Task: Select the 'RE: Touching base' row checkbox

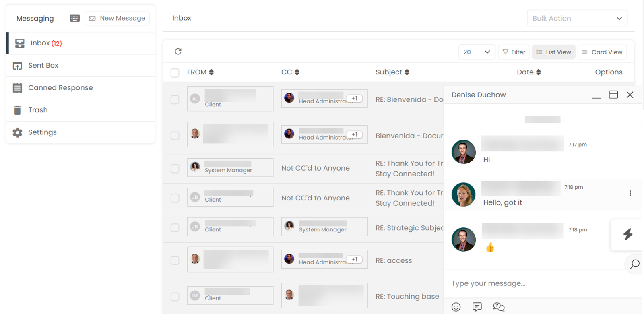Action: tap(175, 297)
